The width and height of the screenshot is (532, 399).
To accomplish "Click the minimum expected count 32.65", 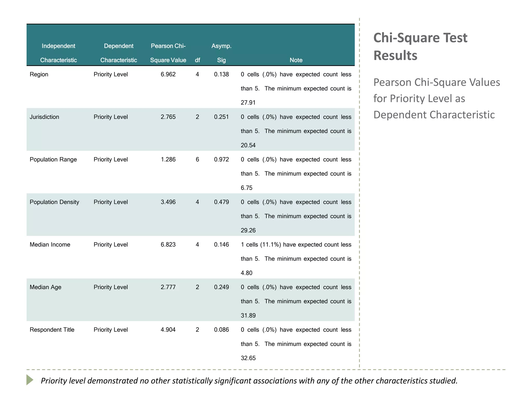I will coord(248,358).
